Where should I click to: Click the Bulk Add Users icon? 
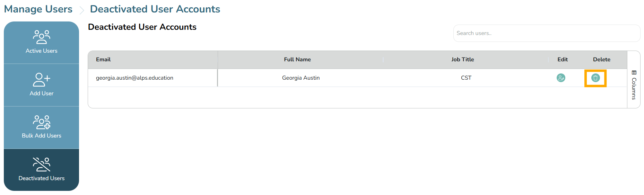point(42,122)
